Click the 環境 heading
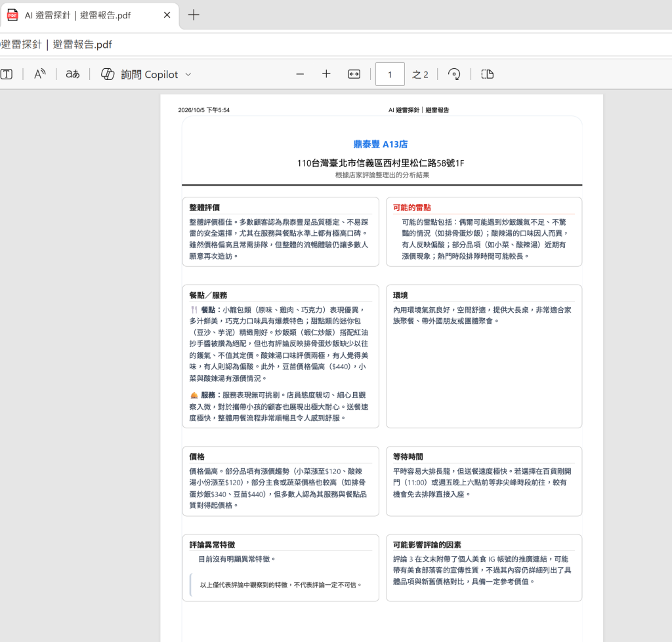This screenshot has width=672, height=642. click(400, 296)
